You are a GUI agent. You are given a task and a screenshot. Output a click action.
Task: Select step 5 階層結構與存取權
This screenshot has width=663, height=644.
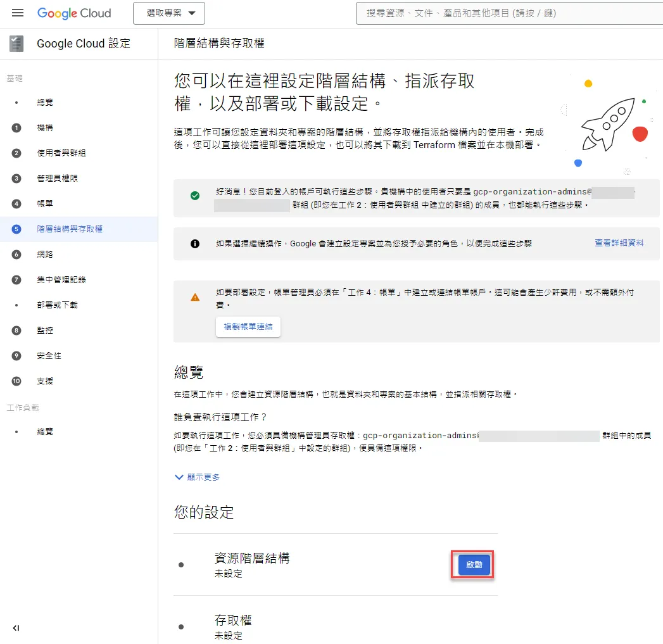[x=79, y=229]
